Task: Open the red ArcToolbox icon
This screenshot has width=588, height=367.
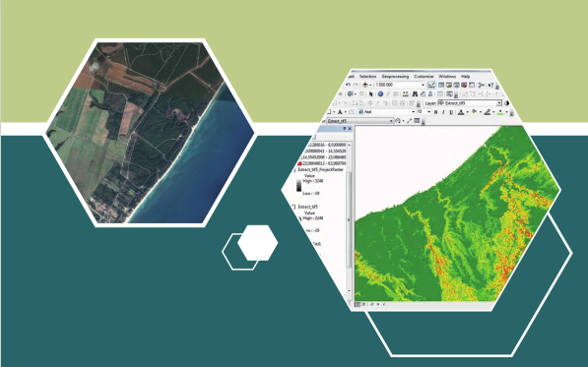Action: (464, 85)
